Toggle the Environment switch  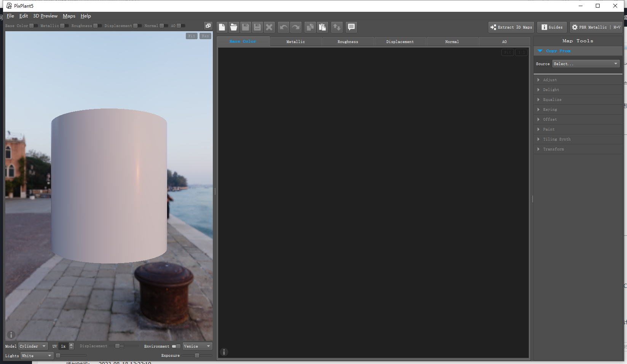pos(176,346)
